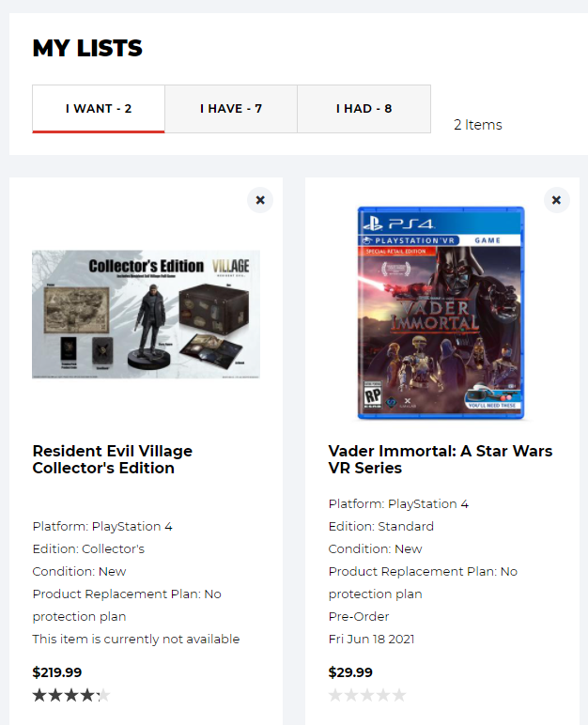Open the I HAVE - 7 tab
This screenshot has width=588, height=725.
(x=231, y=109)
